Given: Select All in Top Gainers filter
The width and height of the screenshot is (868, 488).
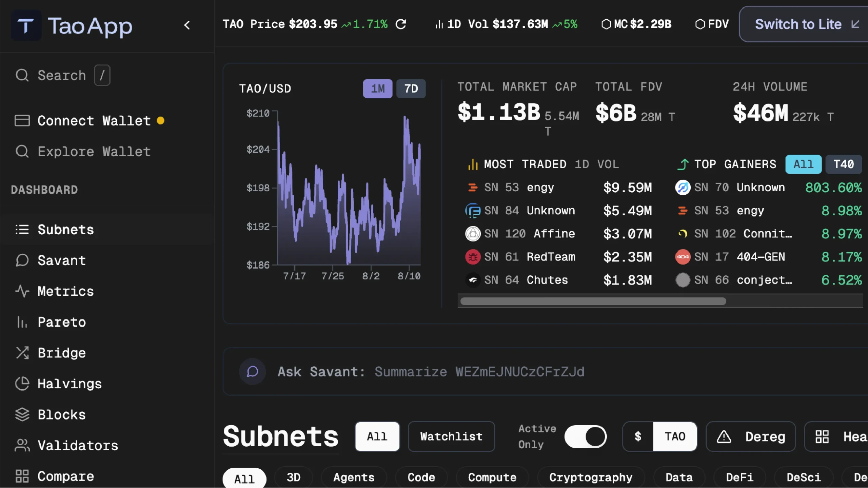Looking at the screenshot, I should click(x=803, y=164).
